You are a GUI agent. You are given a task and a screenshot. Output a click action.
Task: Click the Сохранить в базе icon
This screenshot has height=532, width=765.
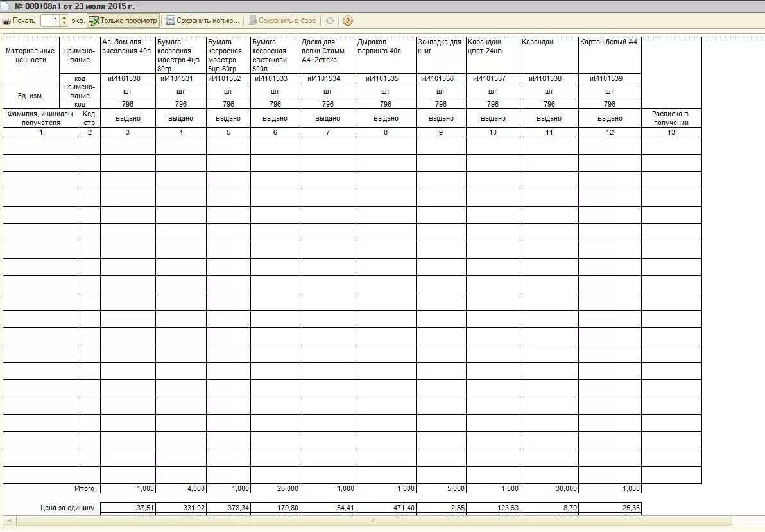tap(253, 21)
